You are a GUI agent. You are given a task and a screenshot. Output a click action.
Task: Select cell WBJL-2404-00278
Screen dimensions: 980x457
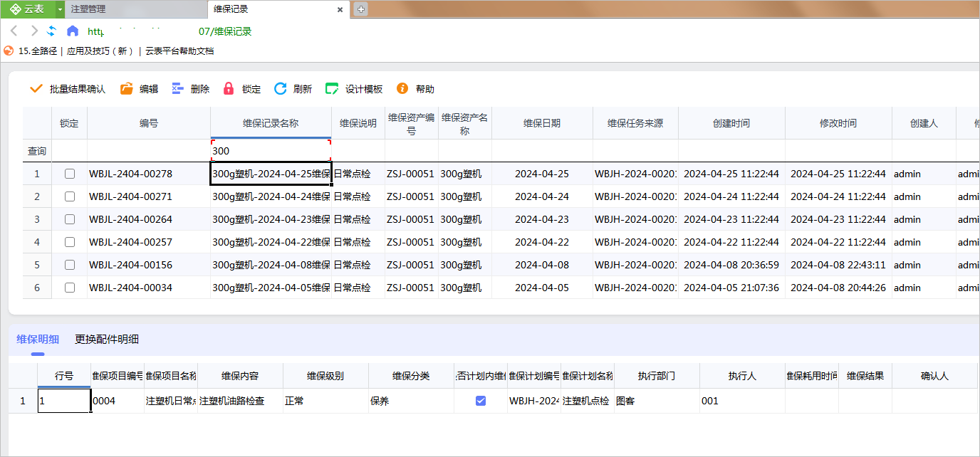[149, 174]
